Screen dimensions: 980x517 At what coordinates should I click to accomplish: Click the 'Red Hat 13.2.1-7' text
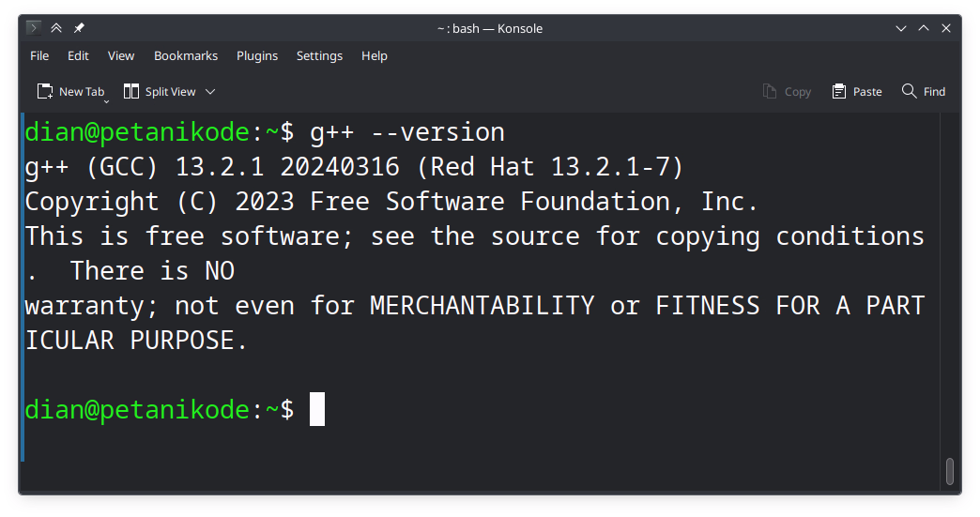(549, 167)
